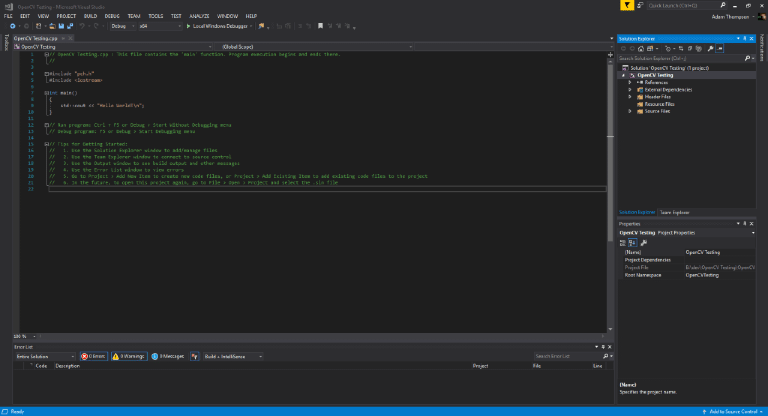Open the Entire Solution scope dropdown
This screenshot has width=768, height=416.
pyautogui.click(x=45, y=356)
